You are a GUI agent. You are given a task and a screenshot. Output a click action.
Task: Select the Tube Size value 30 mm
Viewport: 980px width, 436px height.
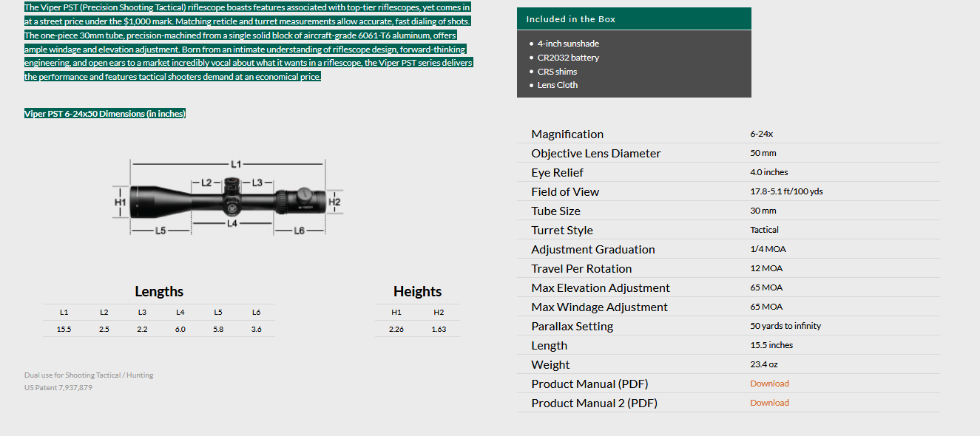(763, 211)
